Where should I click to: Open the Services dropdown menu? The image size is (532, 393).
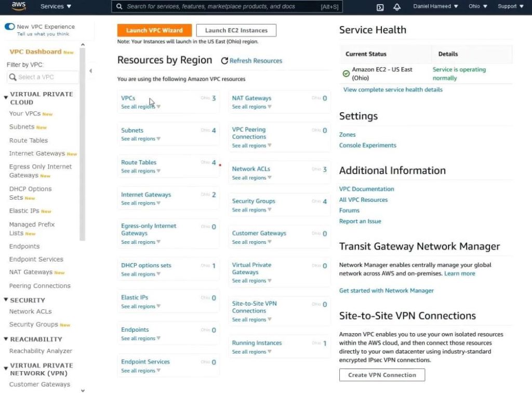click(x=56, y=6)
